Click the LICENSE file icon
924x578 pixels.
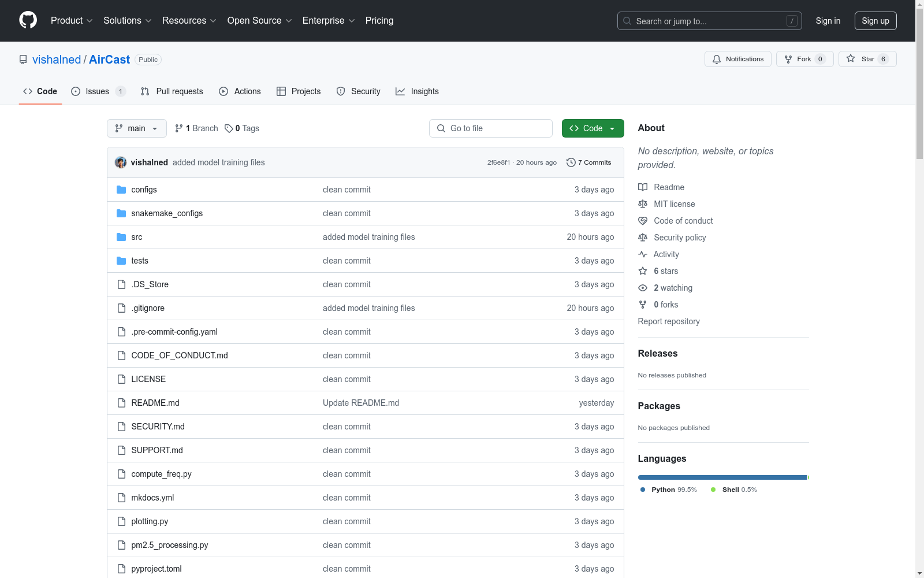121,379
